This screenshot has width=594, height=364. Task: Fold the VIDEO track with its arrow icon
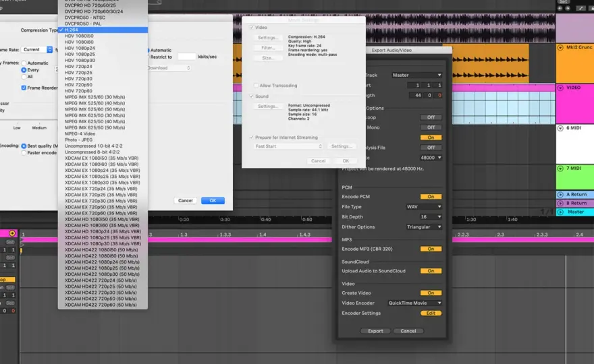tap(560, 88)
